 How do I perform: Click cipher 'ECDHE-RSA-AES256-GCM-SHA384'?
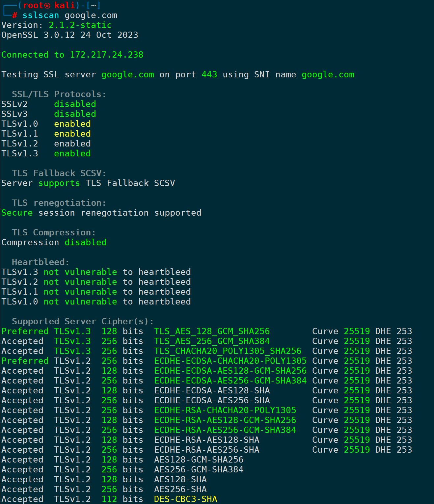tap(225, 430)
